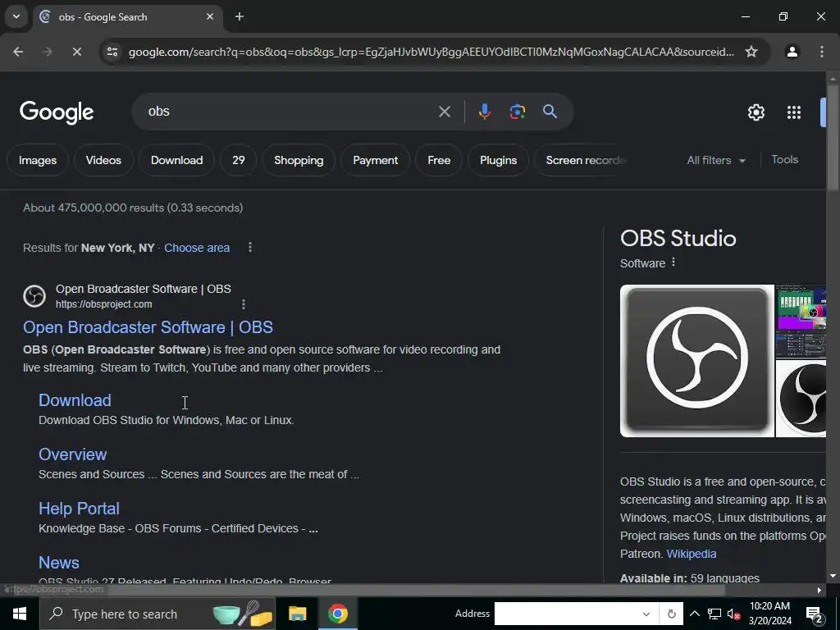Close the obs - Google Search tab
The width and height of the screenshot is (840, 630).
coord(210,16)
